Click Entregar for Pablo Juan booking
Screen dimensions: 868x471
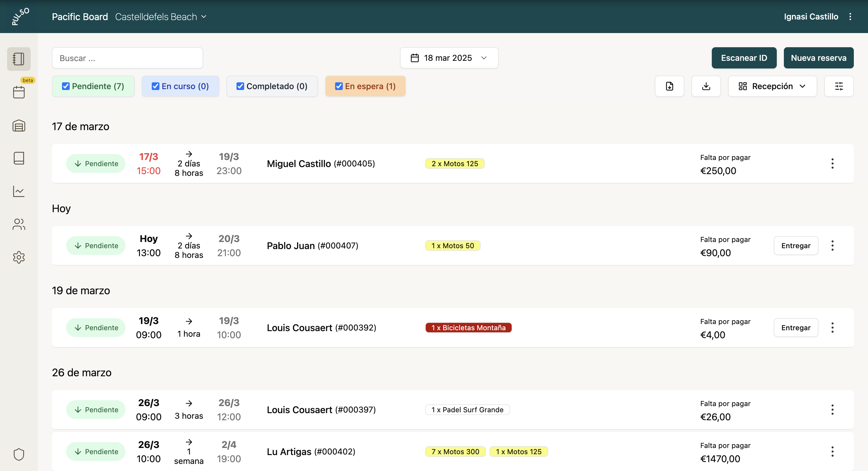click(x=796, y=246)
